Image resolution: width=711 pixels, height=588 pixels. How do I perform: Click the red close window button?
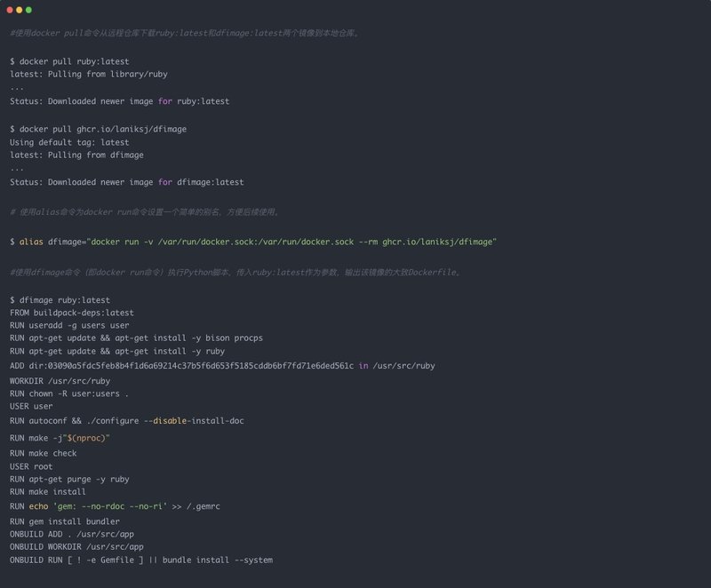12,10
